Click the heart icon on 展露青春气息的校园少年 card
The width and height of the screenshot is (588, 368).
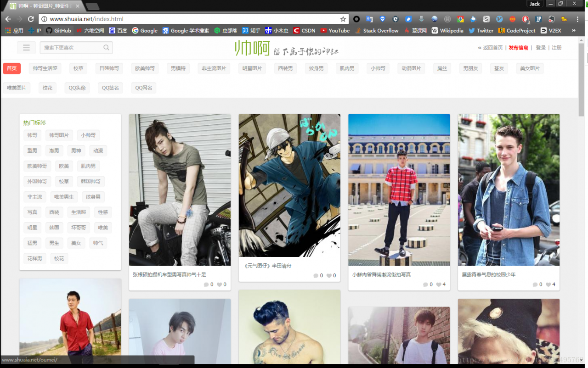point(548,284)
